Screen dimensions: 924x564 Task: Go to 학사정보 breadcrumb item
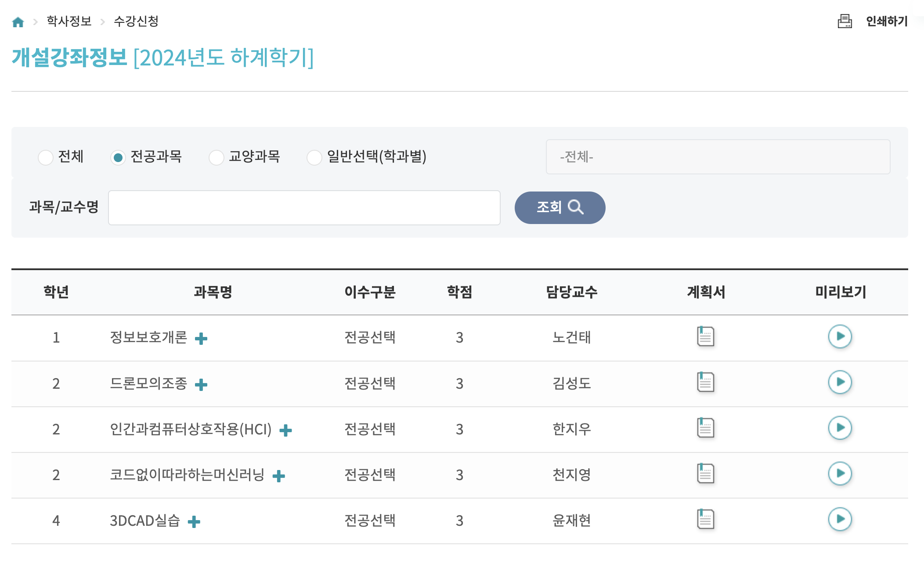coord(69,21)
